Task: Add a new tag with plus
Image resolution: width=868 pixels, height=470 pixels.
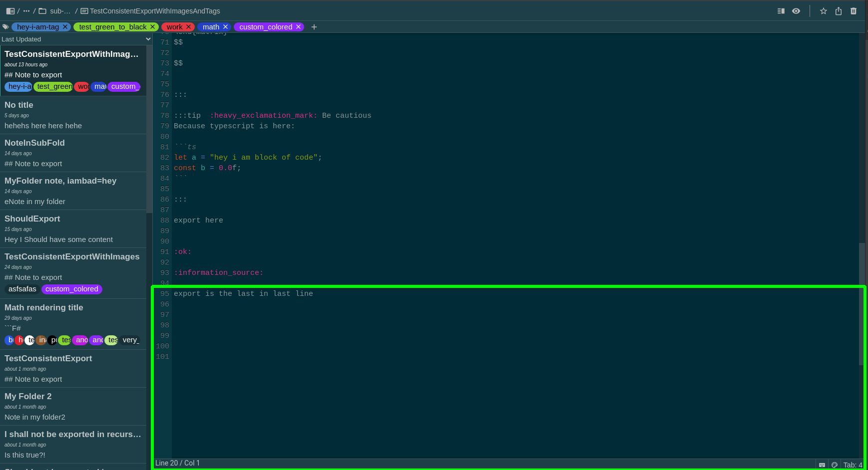Action: (314, 27)
